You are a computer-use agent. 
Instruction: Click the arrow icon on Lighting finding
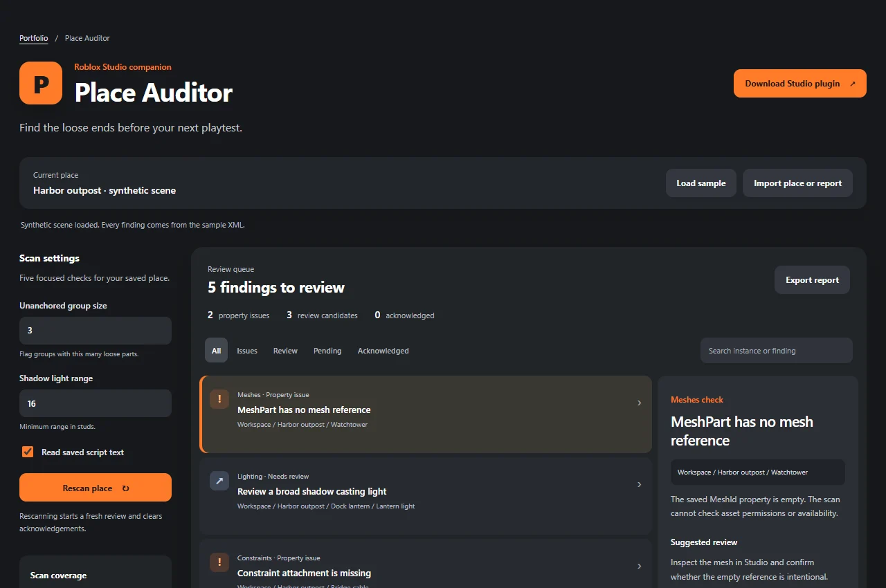219,481
